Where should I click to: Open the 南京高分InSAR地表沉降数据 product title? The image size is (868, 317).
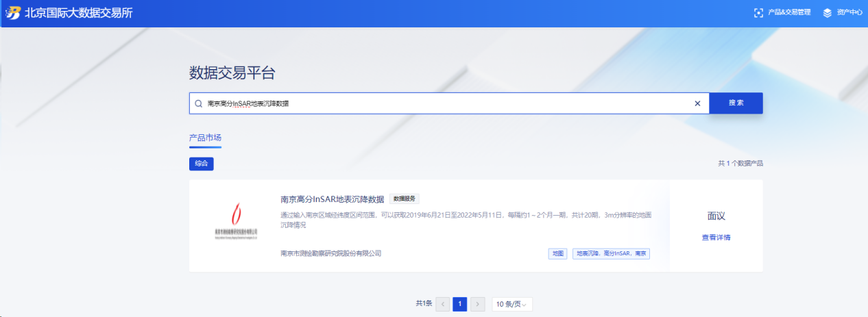tap(333, 199)
